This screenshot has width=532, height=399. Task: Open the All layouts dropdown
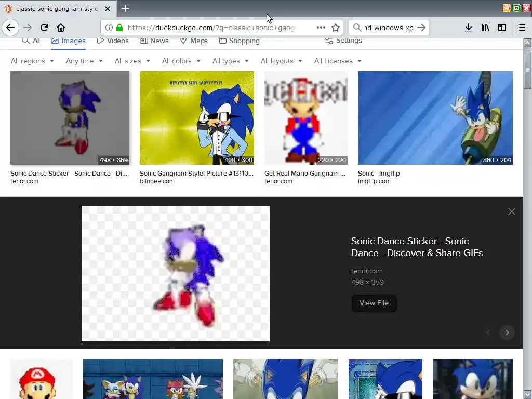[x=282, y=61]
